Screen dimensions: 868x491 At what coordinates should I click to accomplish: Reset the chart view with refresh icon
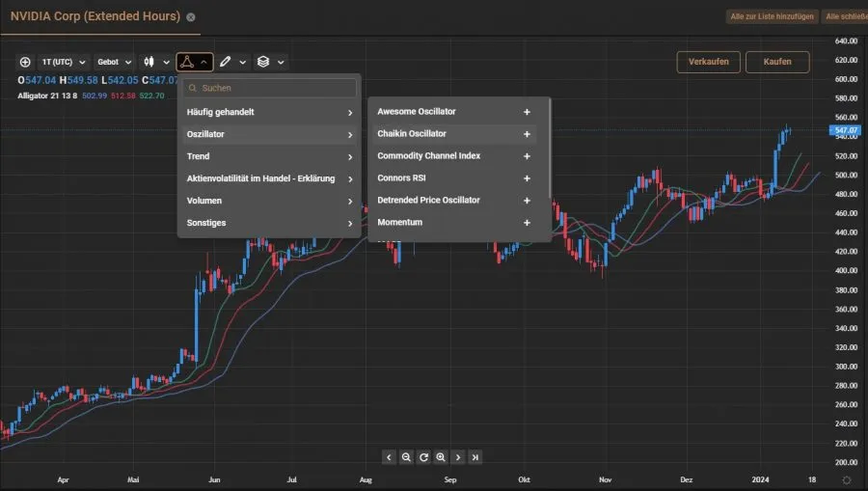tap(423, 457)
